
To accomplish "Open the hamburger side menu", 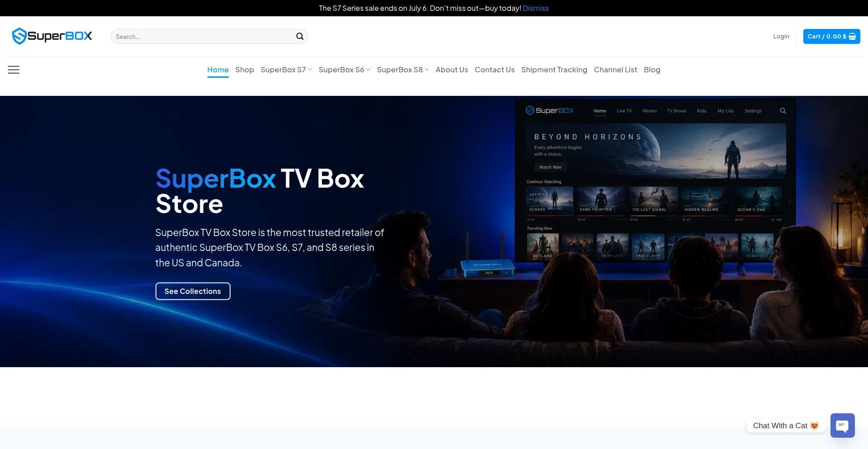I will click(x=14, y=70).
